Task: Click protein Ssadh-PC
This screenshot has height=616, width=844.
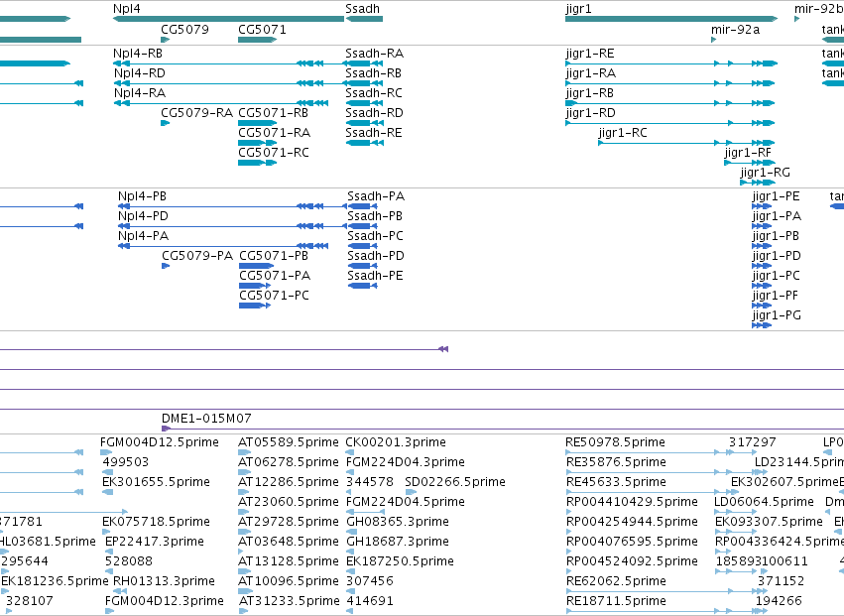Action: tap(375, 236)
